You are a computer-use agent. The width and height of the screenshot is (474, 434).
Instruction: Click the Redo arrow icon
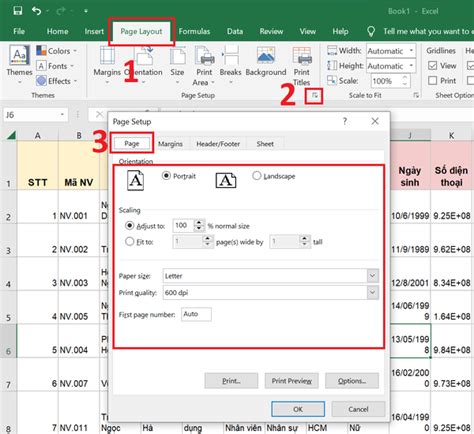[x=61, y=11]
